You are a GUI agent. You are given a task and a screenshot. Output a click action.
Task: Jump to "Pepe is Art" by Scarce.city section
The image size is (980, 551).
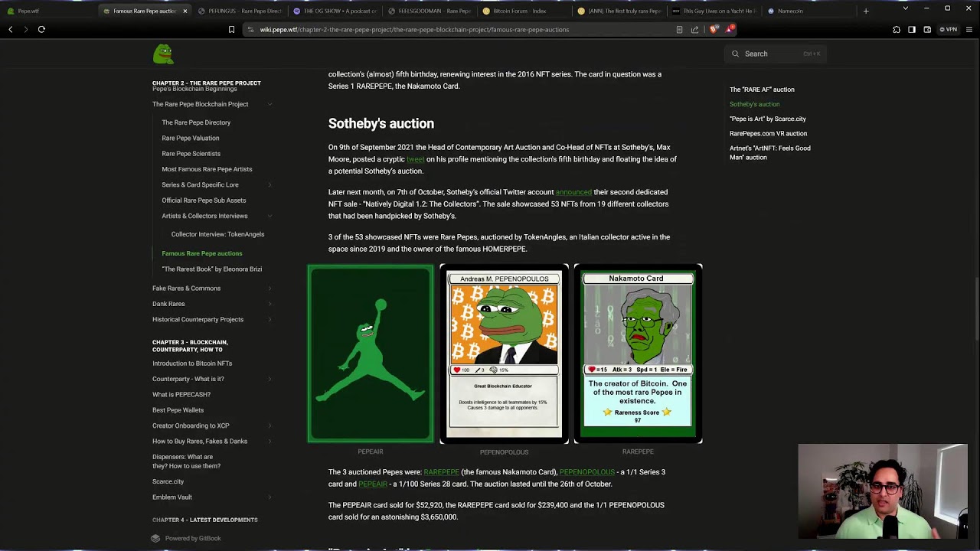coord(768,119)
